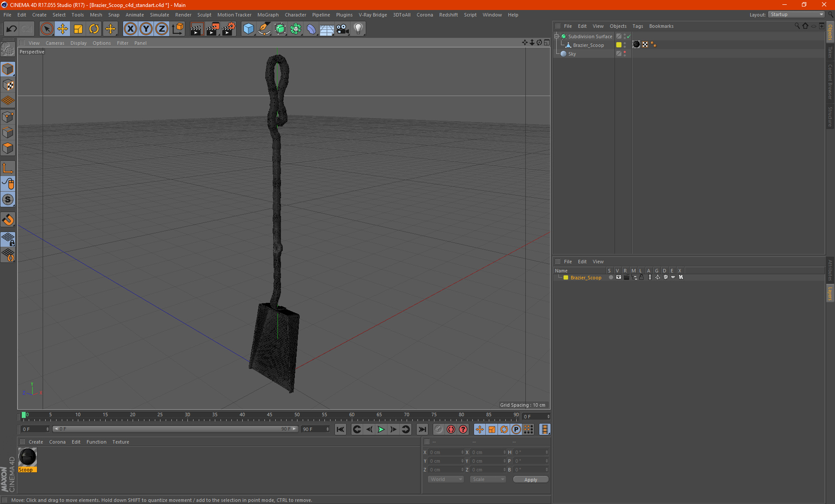Open the MoGraph menu
The image size is (835, 504).
pyautogui.click(x=268, y=15)
